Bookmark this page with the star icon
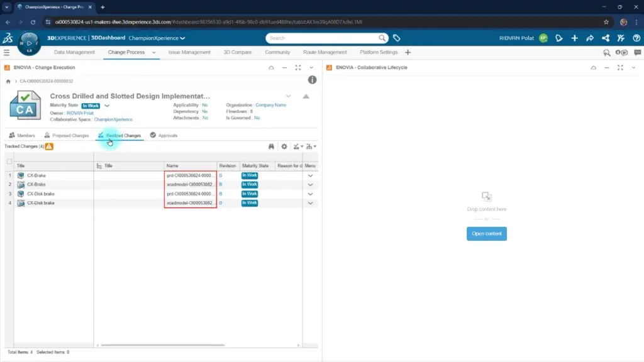The height and width of the screenshot is (362, 644). [606, 22]
